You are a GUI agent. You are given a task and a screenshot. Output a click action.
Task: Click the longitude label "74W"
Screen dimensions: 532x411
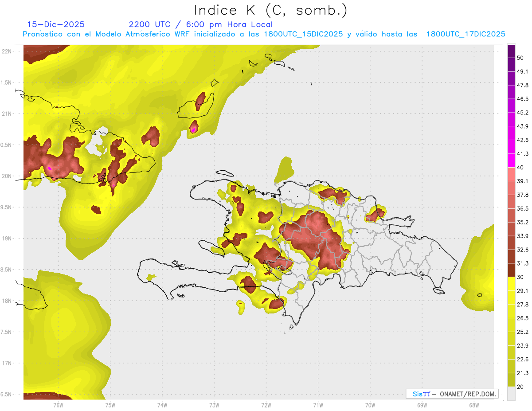coord(162,405)
